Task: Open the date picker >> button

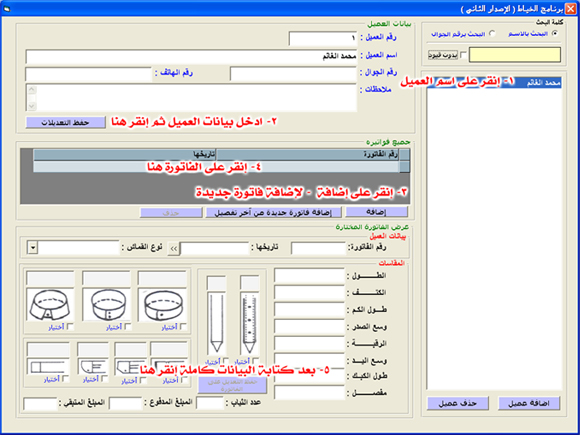Action: coord(173,249)
